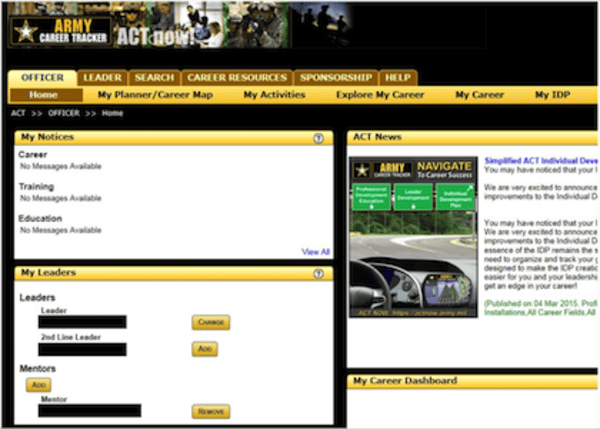Click the Training notices heading
This screenshot has width=600, height=429.
[x=37, y=187]
